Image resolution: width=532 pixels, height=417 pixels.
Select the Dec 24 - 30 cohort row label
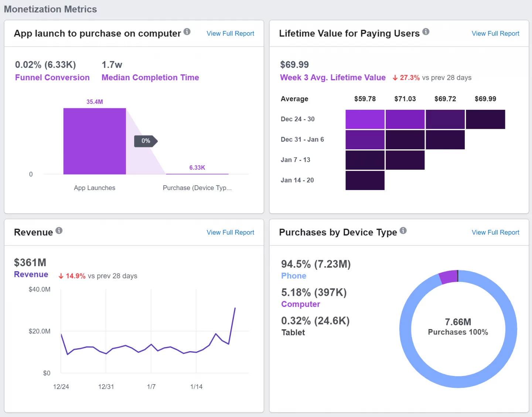point(297,119)
